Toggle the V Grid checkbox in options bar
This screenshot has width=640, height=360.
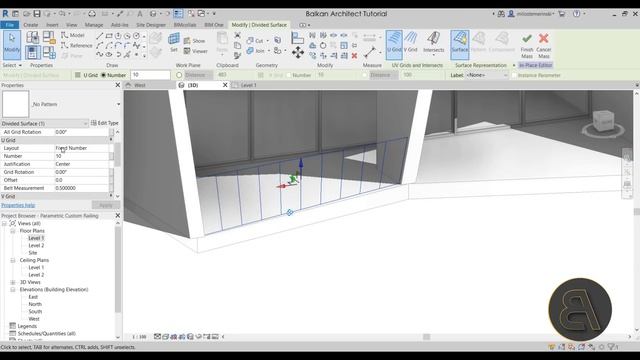pos(260,75)
